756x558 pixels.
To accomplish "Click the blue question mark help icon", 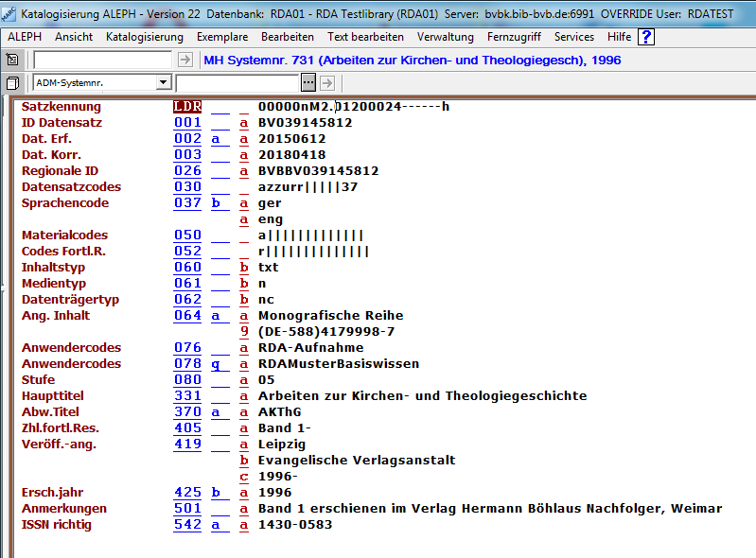I will (646, 37).
